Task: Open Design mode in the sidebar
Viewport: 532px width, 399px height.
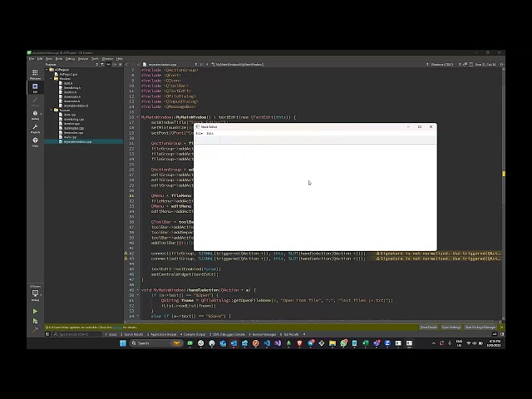Action: pyautogui.click(x=35, y=101)
